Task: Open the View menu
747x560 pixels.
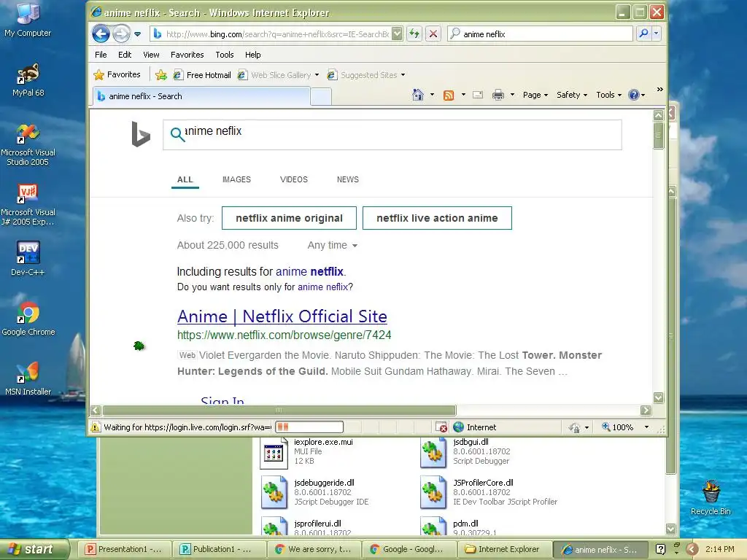Action: pos(151,55)
